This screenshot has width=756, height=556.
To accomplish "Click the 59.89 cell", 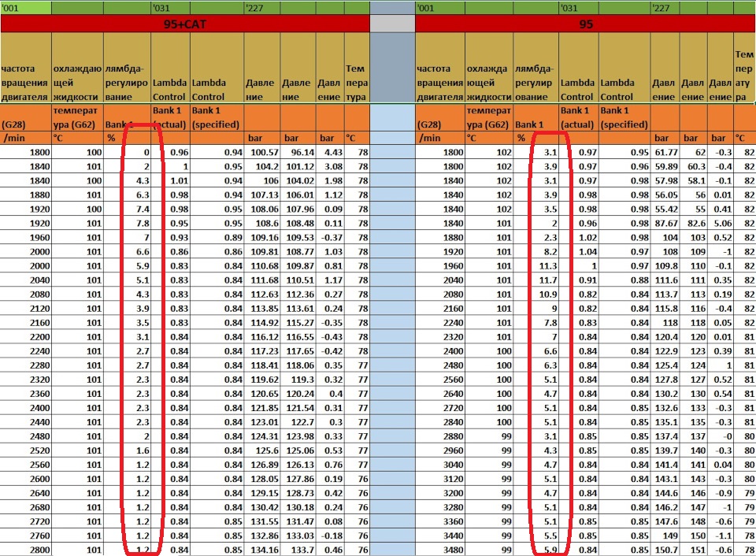I will click(665, 166).
